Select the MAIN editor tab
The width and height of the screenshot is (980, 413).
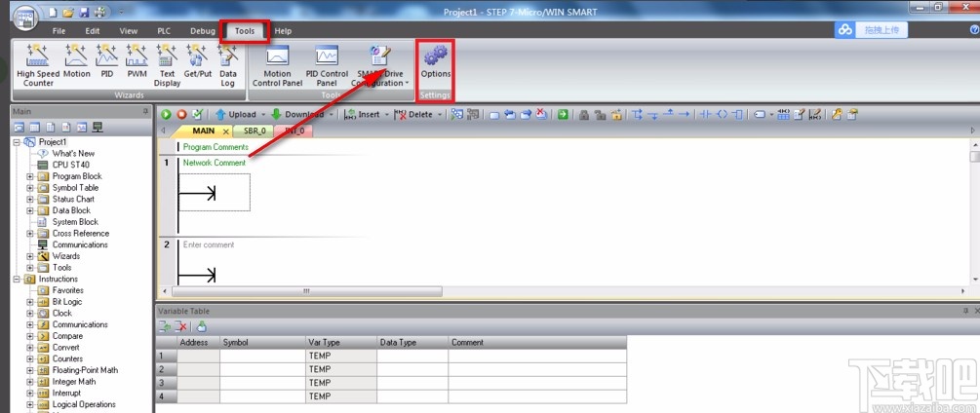pyautogui.click(x=204, y=131)
